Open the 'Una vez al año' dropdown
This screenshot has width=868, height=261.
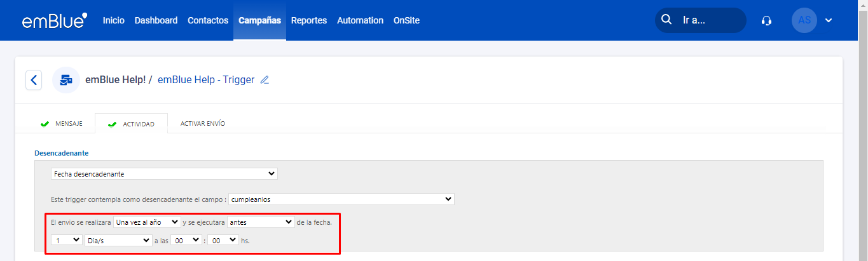147,222
